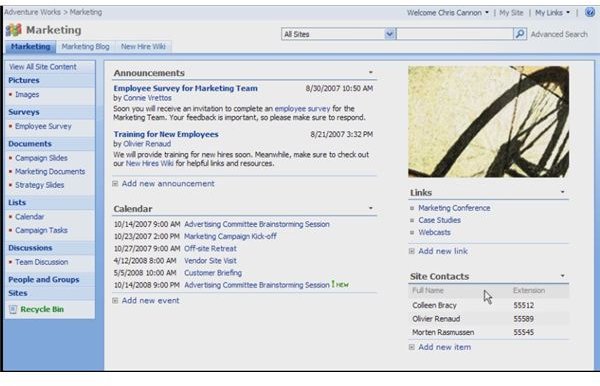Open Marketing Conference link
Viewport: 600px width, 386px height.
[454, 208]
